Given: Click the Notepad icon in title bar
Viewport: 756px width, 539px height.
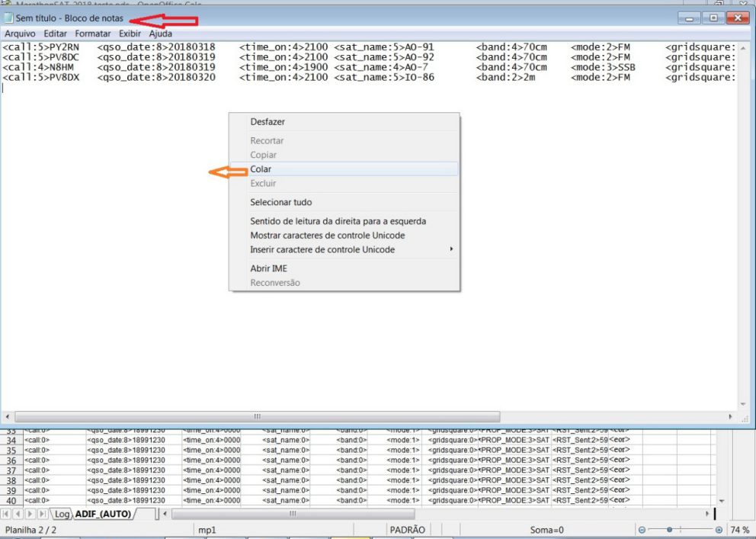Looking at the screenshot, I should coord(8,18).
